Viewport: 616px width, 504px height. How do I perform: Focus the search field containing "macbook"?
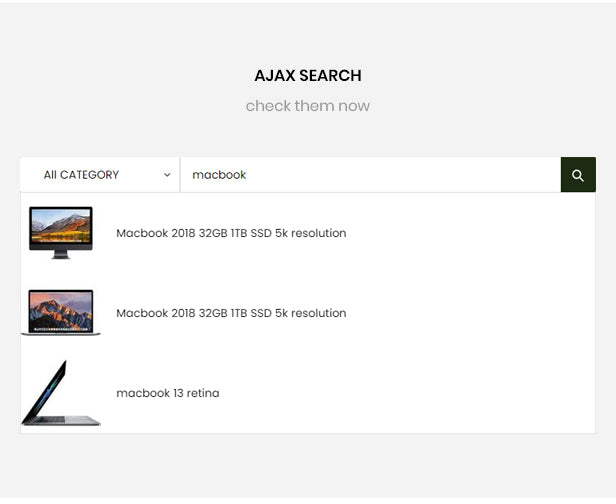(370, 175)
